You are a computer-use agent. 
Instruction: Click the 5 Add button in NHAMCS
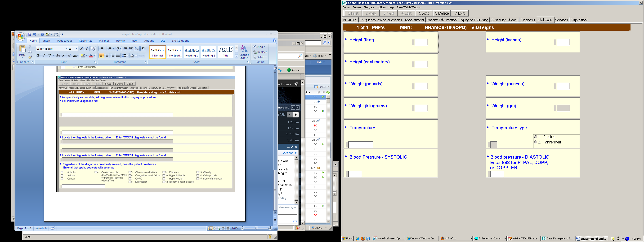click(x=424, y=13)
